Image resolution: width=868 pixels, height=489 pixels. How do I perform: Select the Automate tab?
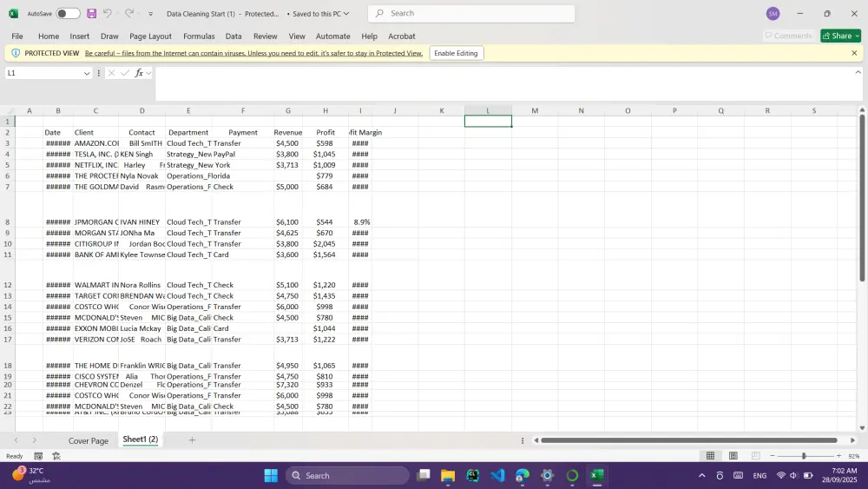[x=332, y=36]
